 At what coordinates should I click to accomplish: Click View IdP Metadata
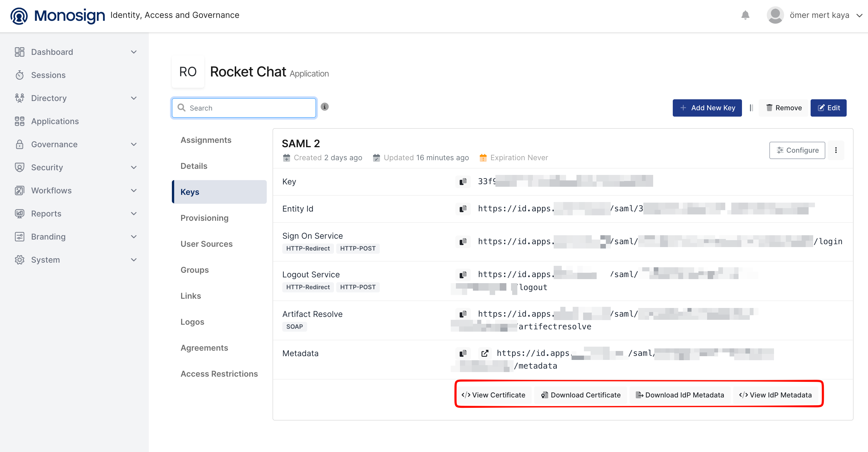775,395
